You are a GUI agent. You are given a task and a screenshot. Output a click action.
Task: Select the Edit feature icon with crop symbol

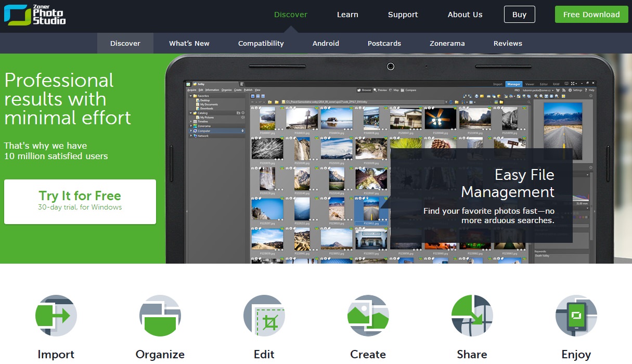pyautogui.click(x=264, y=316)
